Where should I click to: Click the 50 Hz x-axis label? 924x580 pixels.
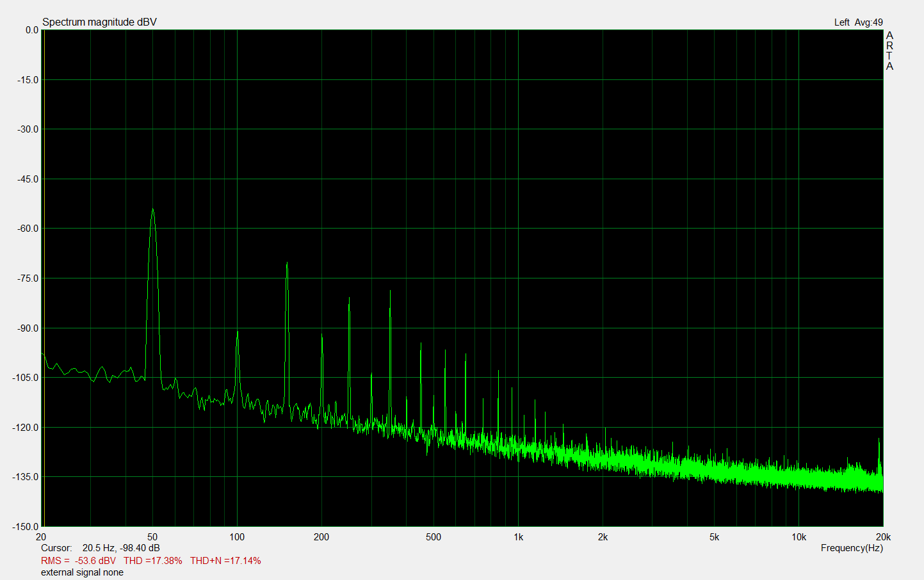(152, 537)
